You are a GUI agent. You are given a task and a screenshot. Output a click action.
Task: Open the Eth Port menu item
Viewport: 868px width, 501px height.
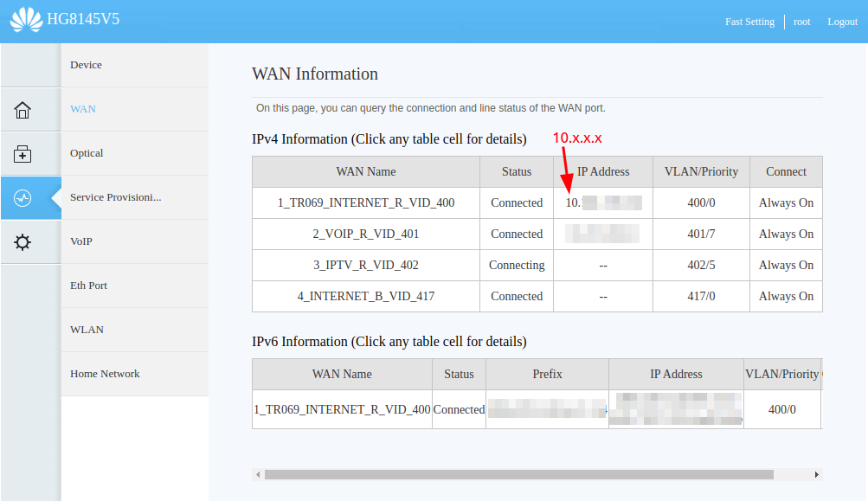pos(88,286)
